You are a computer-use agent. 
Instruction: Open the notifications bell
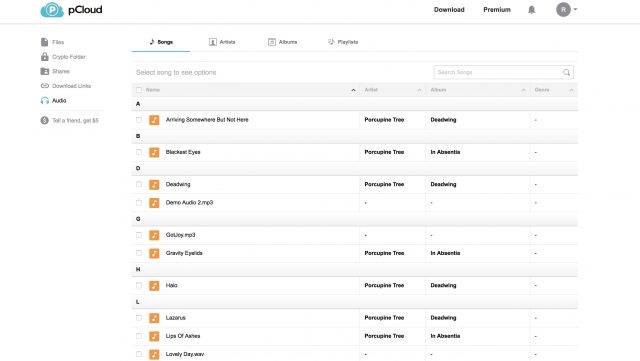click(x=531, y=10)
